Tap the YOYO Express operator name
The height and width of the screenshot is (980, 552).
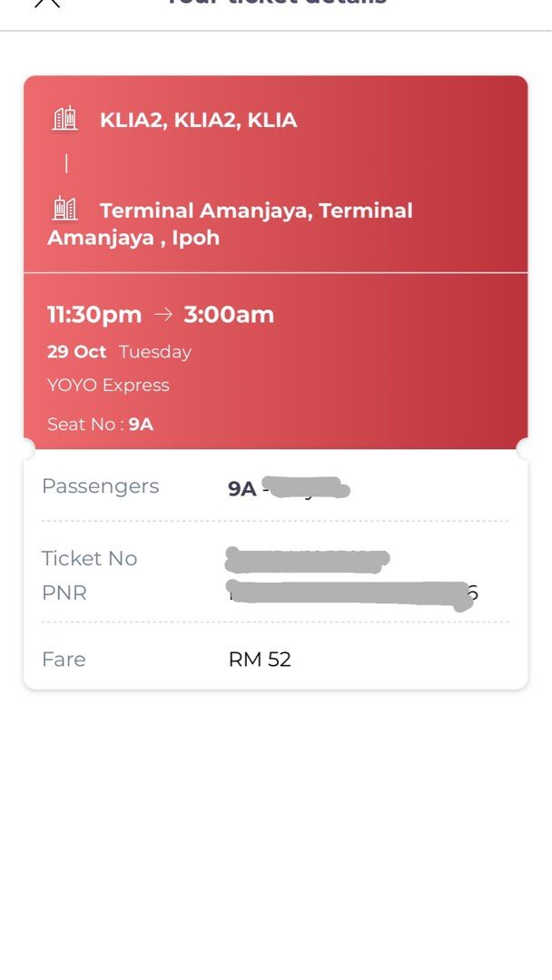(107, 385)
